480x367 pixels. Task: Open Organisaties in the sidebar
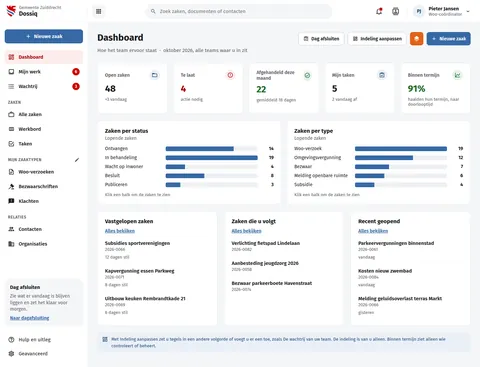(x=44, y=244)
